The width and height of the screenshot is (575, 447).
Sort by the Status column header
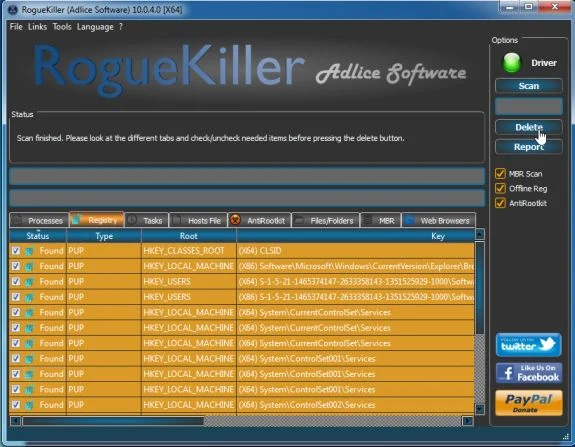38,236
